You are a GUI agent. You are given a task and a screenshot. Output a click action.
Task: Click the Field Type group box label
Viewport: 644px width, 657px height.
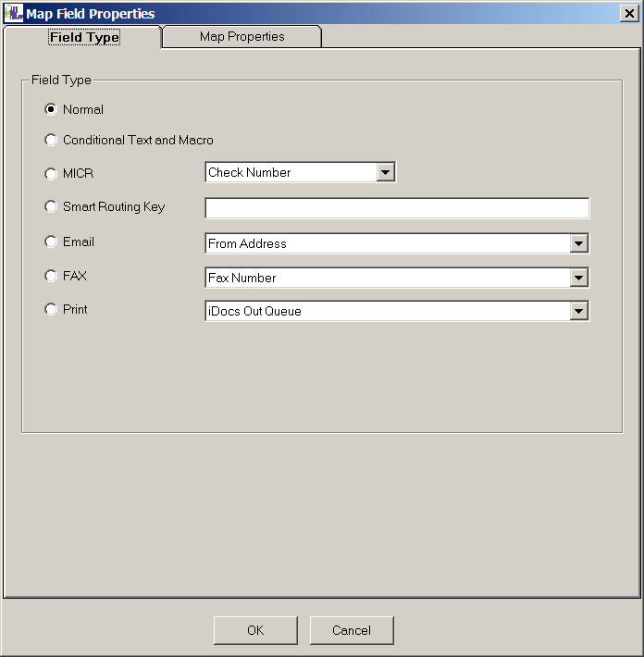click(61, 81)
